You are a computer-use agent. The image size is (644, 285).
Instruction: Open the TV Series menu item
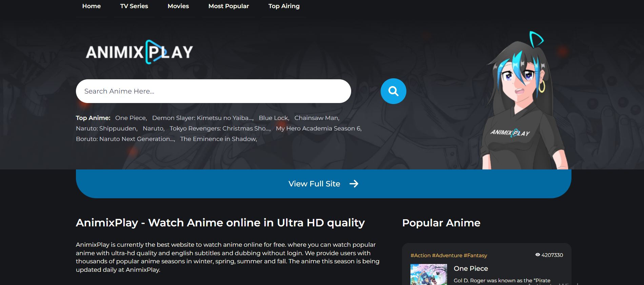(134, 6)
